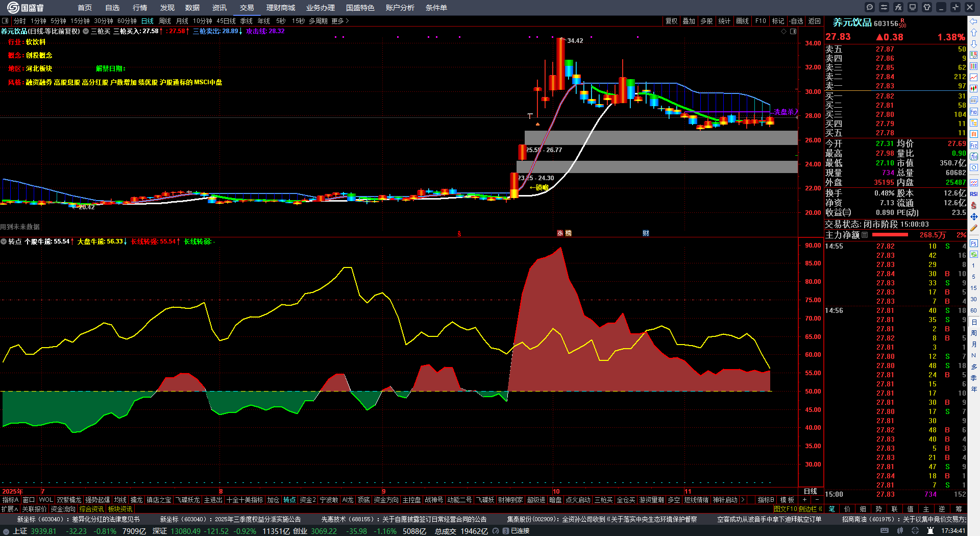
Task: Open the message chat bubble icon
Action: coord(870,7)
